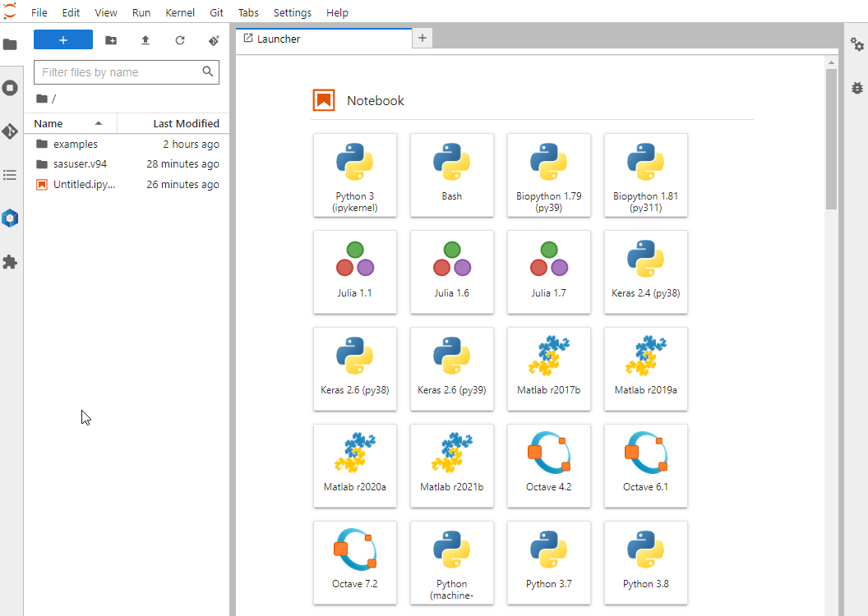Image resolution: width=868 pixels, height=616 pixels.
Task: Open the Settings menu
Action: 292,13
